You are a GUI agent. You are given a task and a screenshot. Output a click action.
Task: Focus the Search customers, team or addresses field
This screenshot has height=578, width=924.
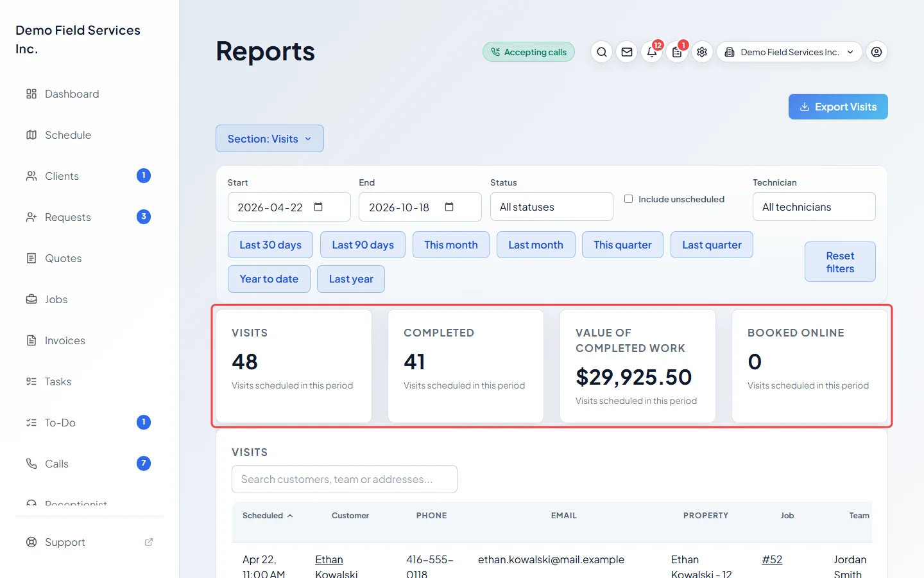[x=345, y=479]
